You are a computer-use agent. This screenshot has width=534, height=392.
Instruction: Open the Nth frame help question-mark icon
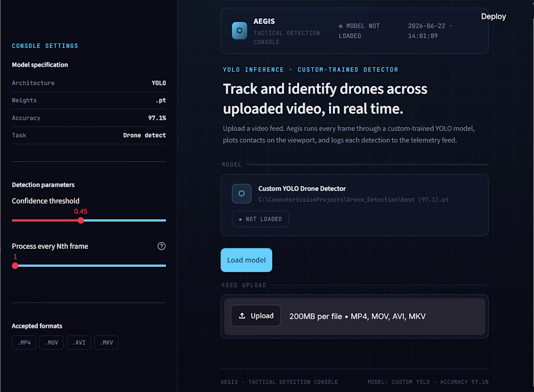[x=162, y=246]
